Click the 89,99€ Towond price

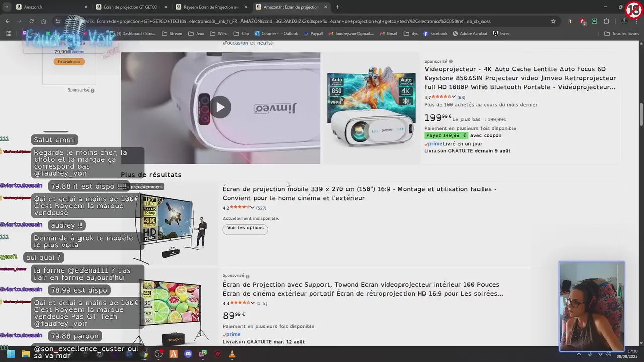[x=234, y=315]
